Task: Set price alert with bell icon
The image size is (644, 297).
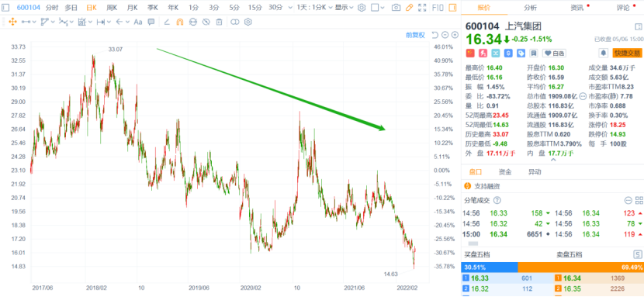Action: (x=604, y=53)
